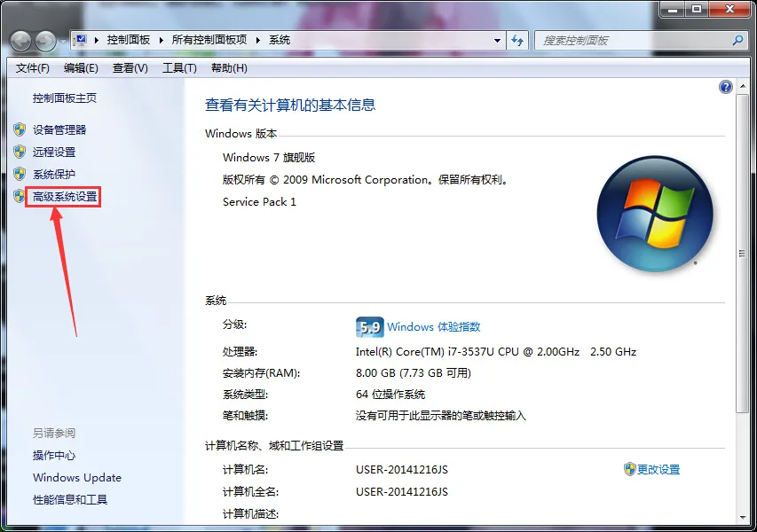Click 更改设置 for computer name

click(x=657, y=469)
